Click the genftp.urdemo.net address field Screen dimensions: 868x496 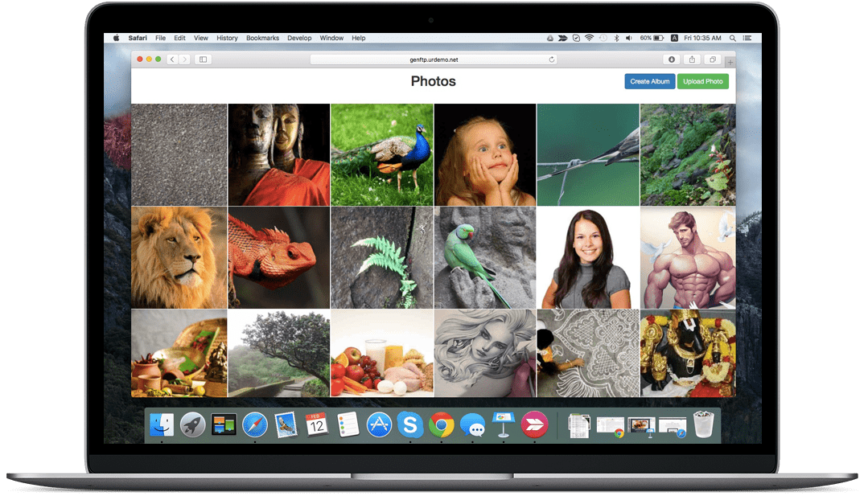point(432,59)
